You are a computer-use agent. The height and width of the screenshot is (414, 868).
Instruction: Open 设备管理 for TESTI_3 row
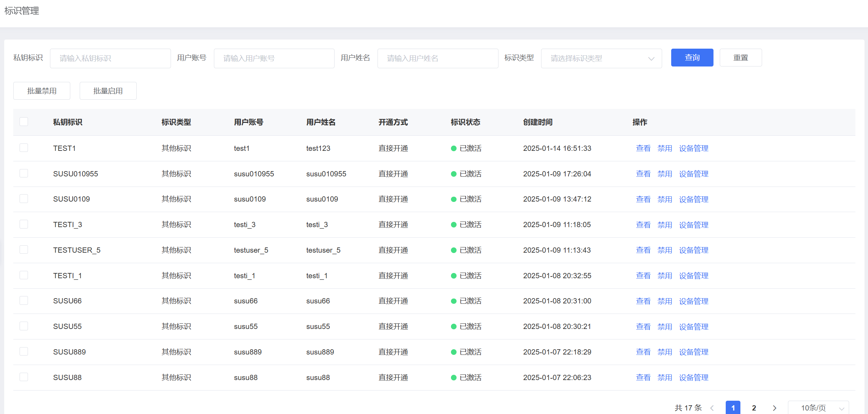(694, 225)
